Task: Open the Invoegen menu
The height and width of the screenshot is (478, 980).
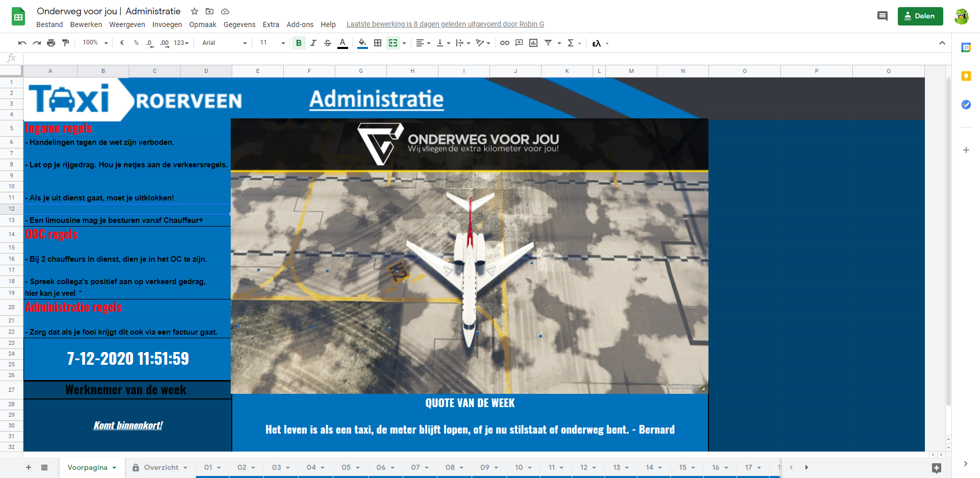Action: (x=167, y=24)
